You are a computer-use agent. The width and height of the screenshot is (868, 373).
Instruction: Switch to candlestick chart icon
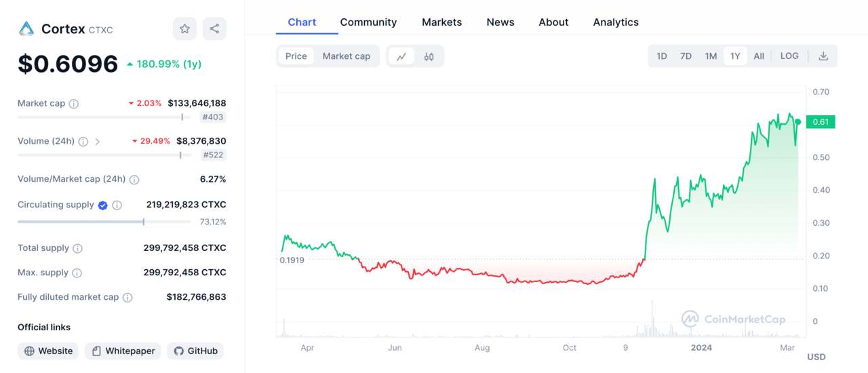[x=429, y=56]
